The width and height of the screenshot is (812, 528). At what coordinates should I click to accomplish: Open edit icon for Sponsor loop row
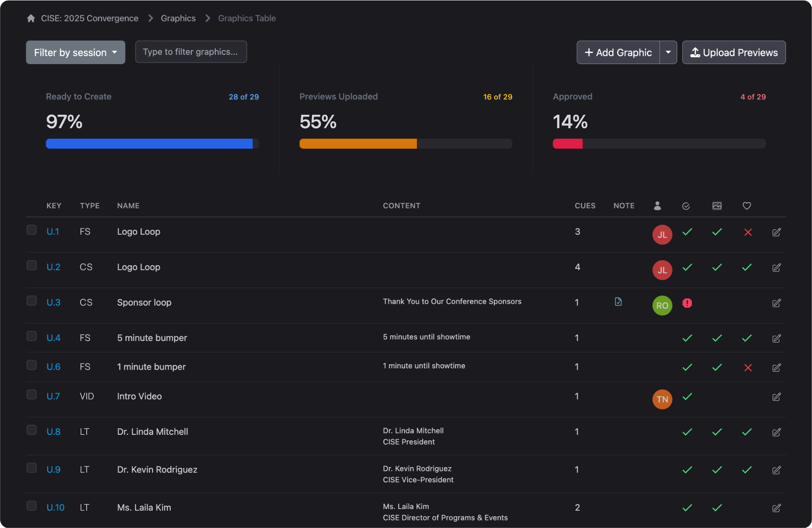coord(776,303)
